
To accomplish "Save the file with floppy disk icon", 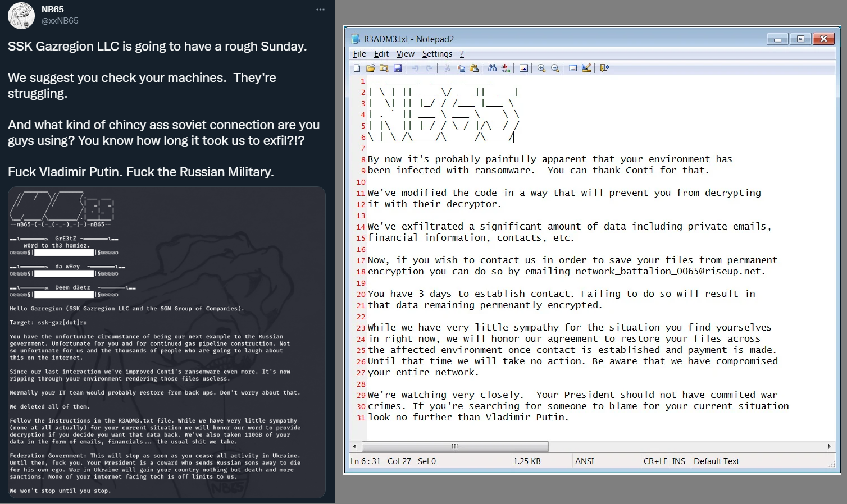I will tap(398, 68).
